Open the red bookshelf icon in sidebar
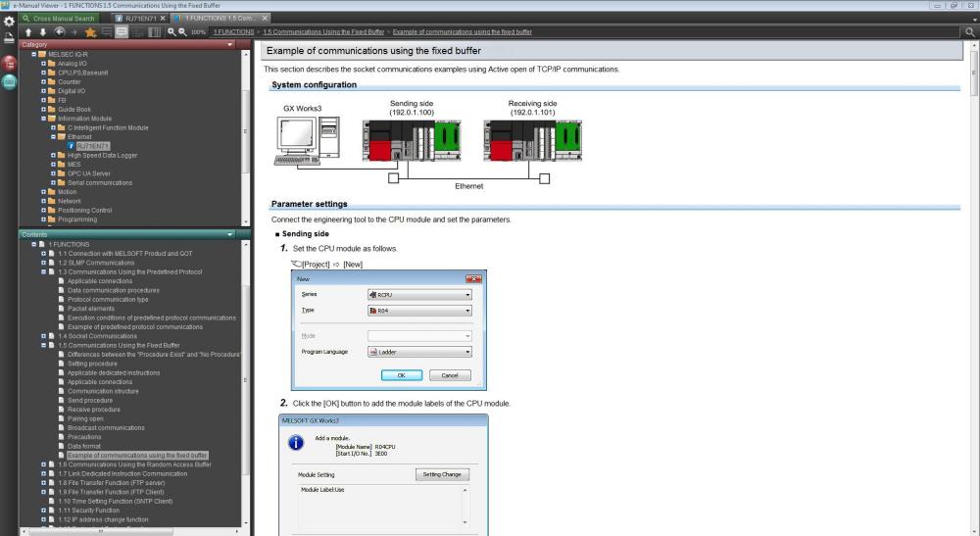980x536 pixels. click(x=9, y=63)
